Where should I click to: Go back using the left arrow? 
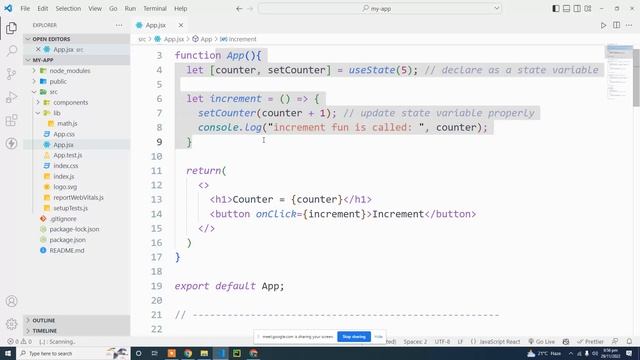239,8
